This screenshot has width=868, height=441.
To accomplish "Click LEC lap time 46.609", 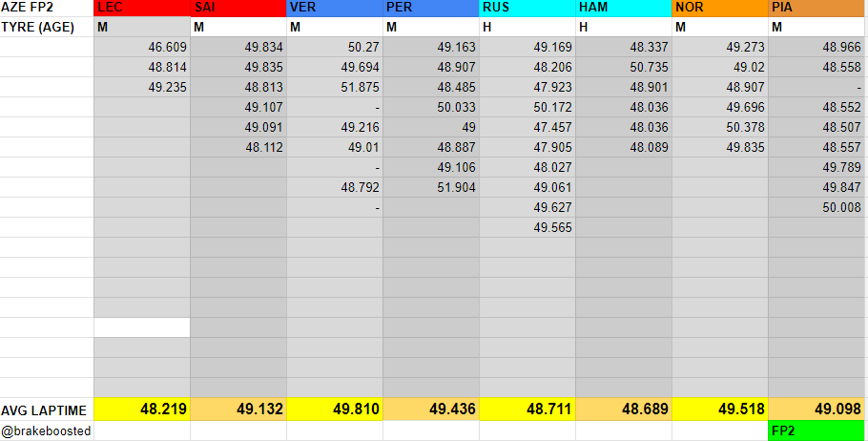I will pos(142,47).
